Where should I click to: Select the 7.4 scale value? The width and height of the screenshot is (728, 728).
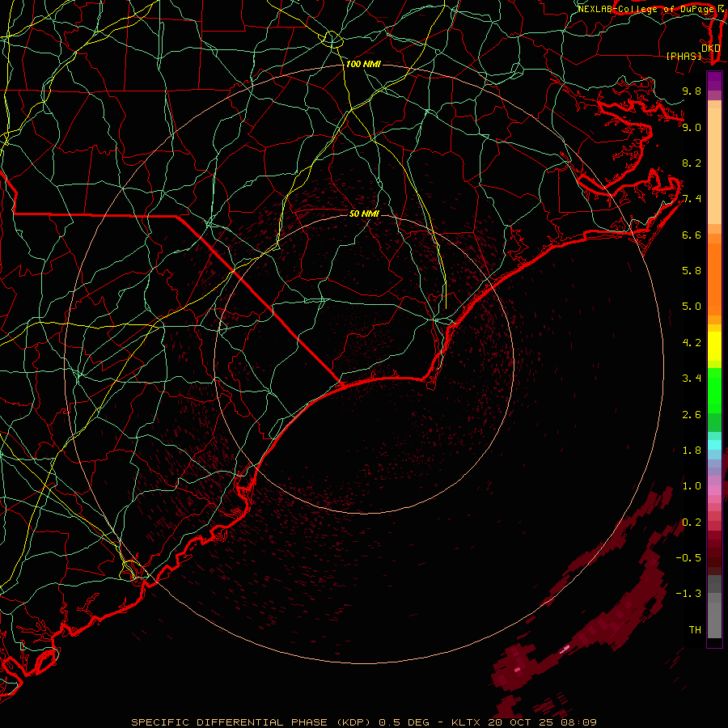[x=692, y=199]
